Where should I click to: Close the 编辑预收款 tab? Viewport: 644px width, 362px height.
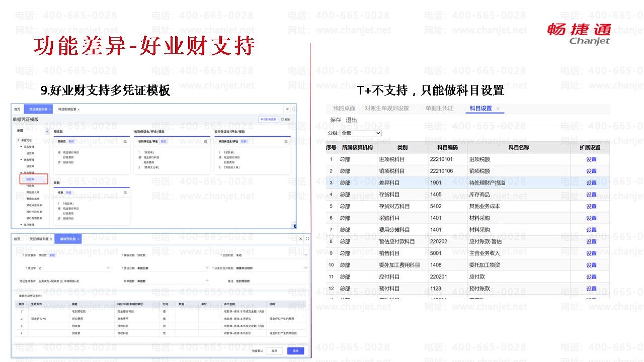(78, 239)
